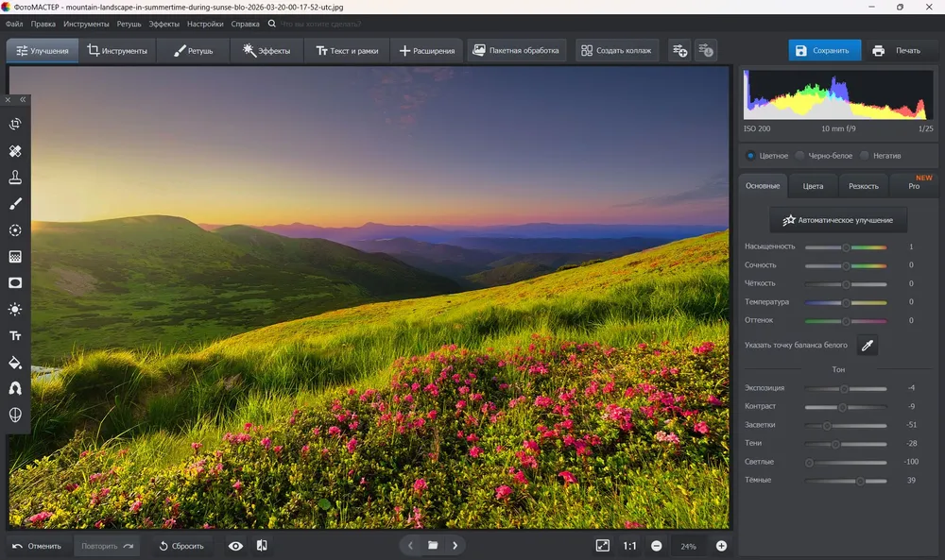Viewport: 945px width, 560px height.
Task: Click the white balance eyedropper icon
Action: [868, 345]
